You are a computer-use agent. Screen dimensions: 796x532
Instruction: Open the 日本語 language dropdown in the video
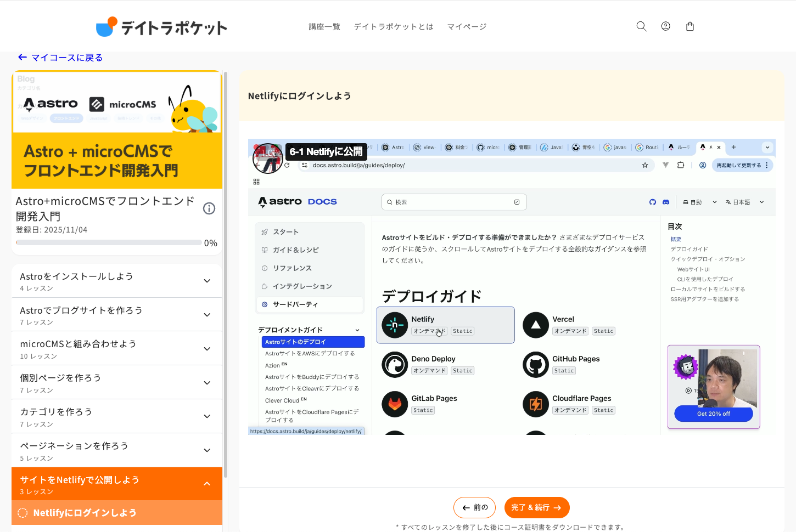pos(745,202)
